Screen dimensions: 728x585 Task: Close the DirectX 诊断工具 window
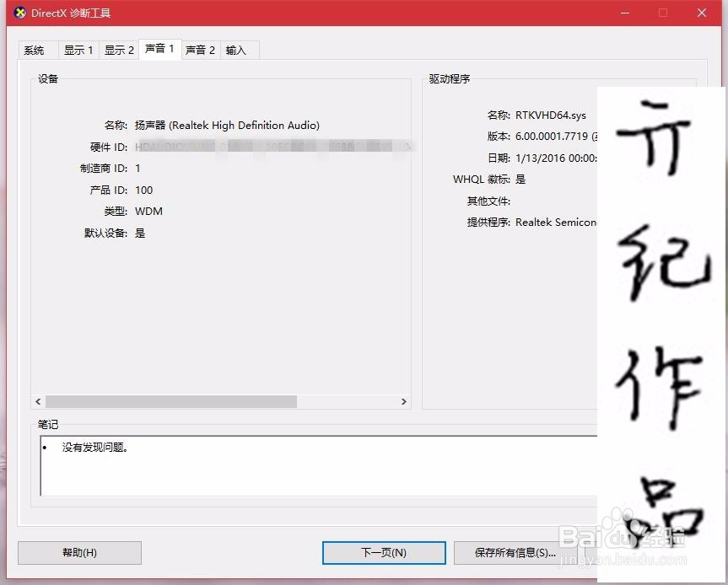click(702, 13)
